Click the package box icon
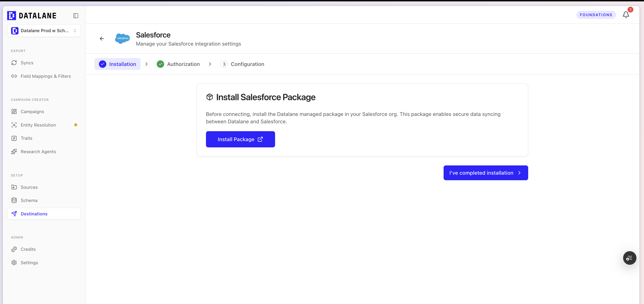Image resolution: width=644 pixels, height=304 pixels. click(209, 97)
